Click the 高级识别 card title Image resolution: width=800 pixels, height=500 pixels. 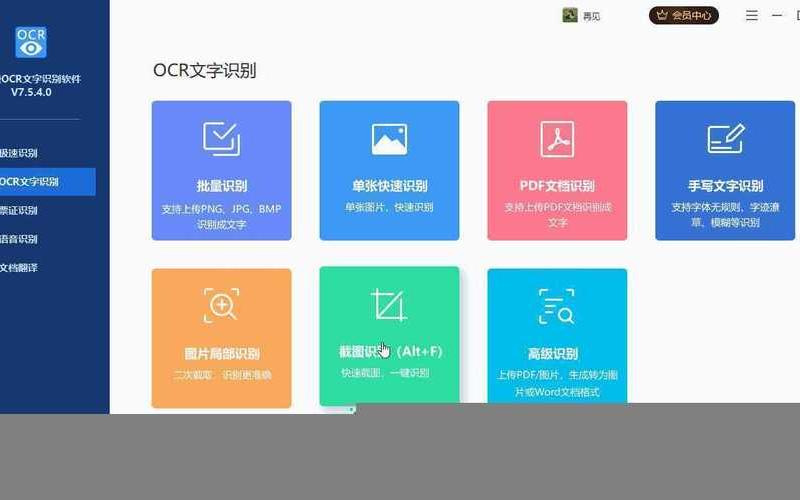(553, 354)
